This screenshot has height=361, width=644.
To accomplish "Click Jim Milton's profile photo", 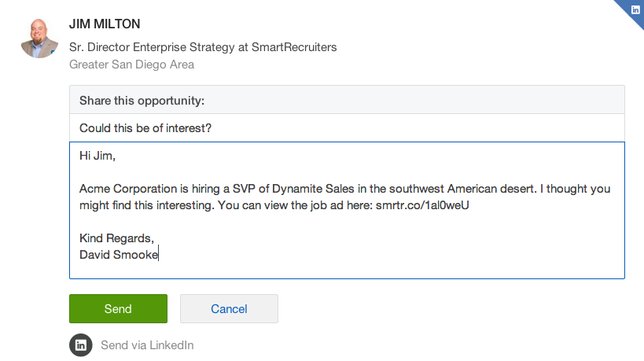I will [39, 39].
